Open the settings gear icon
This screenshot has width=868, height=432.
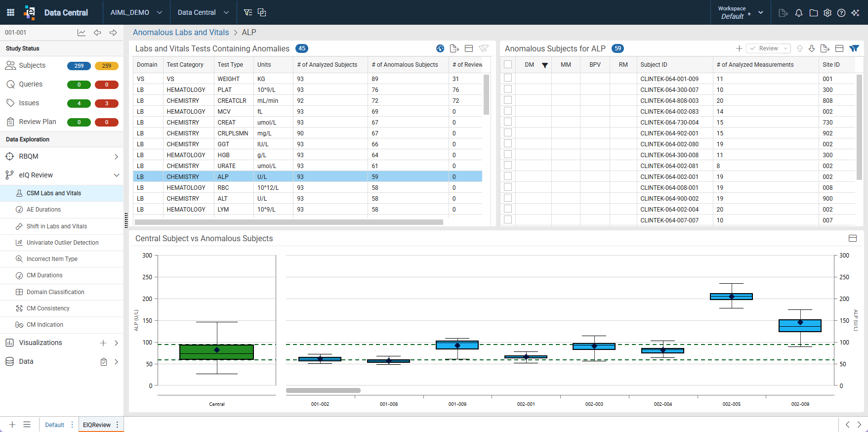827,13
